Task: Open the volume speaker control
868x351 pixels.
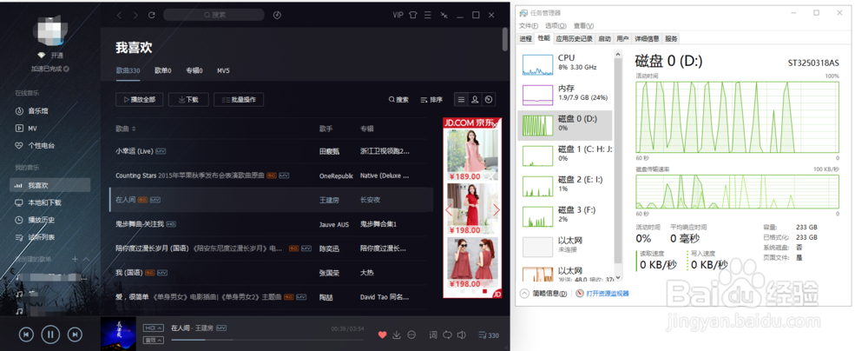Action: [462, 334]
